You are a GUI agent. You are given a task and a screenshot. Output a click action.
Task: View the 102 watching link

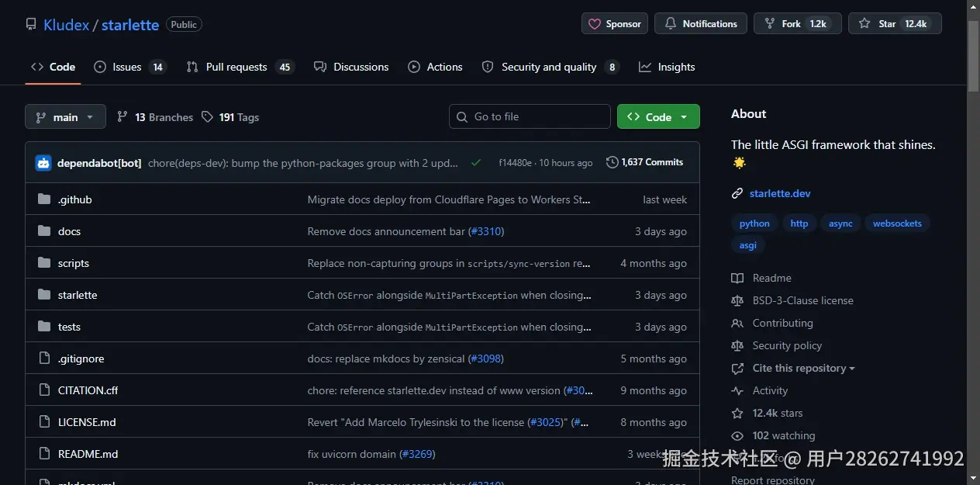click(x=774, y=435)
